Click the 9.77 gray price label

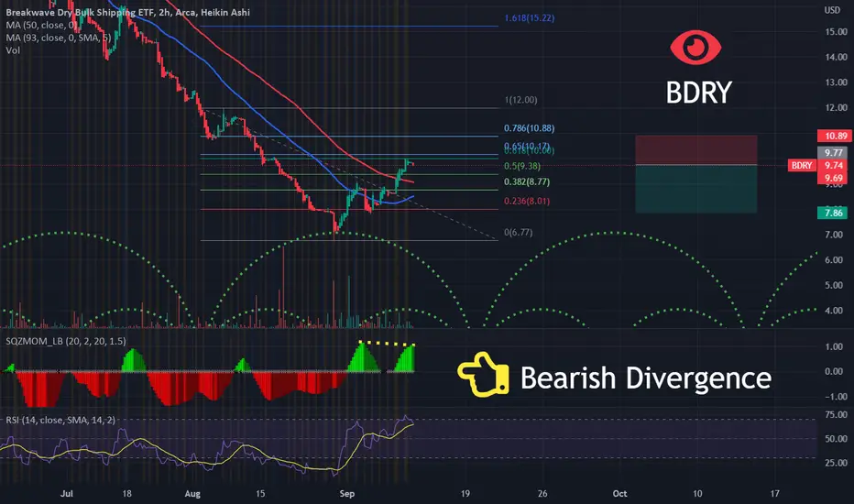click(834, 152)
